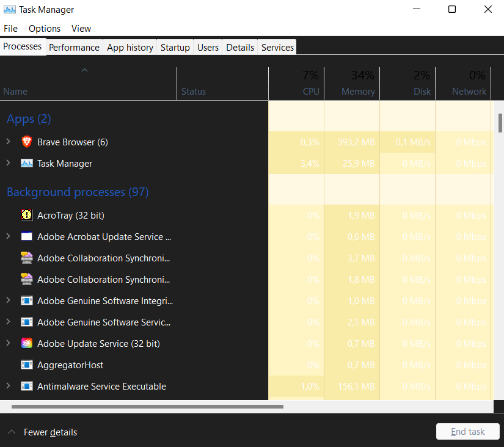Click the vertical scrollbar thumb
504x447 pixels.
(x=500, y=123)
